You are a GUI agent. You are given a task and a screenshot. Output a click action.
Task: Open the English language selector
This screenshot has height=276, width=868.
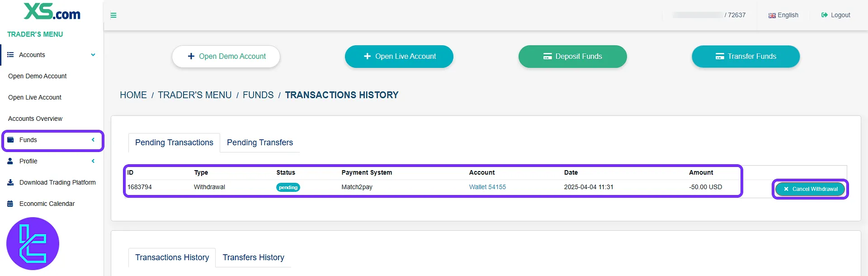783,15
